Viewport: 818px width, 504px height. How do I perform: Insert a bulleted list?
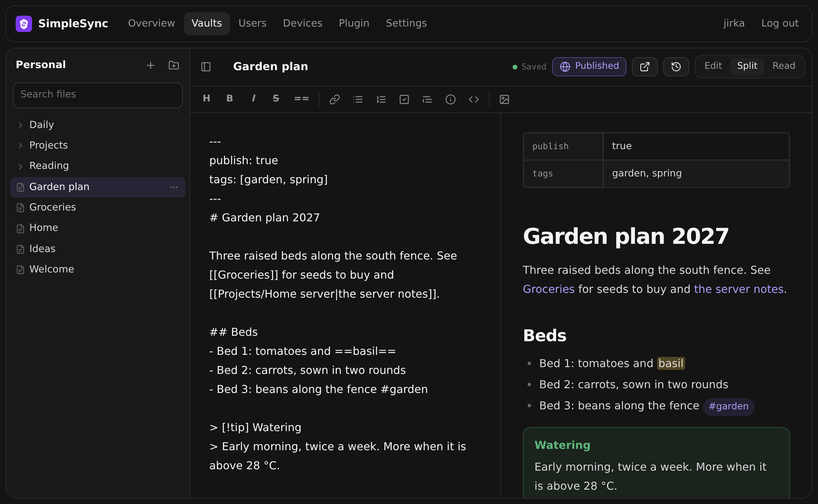pyautogui.click(x=358, y=99)
